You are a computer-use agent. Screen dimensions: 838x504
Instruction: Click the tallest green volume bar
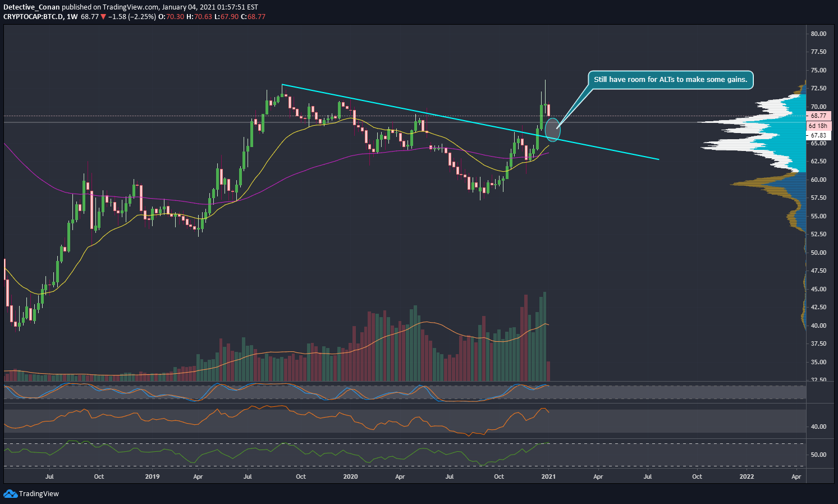(x=544, y=336)
